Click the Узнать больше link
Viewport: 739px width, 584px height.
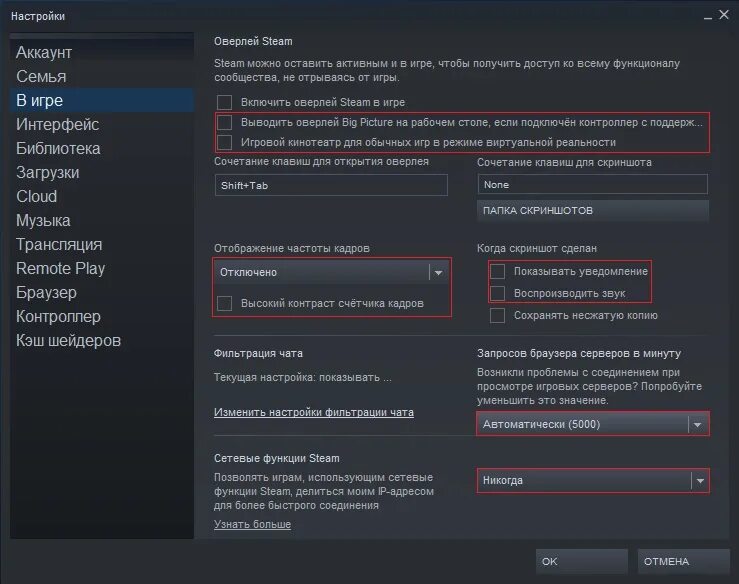(253, 525)
